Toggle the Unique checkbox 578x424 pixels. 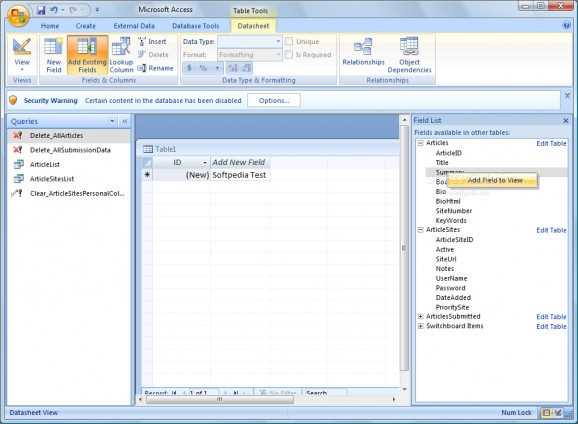289,41
